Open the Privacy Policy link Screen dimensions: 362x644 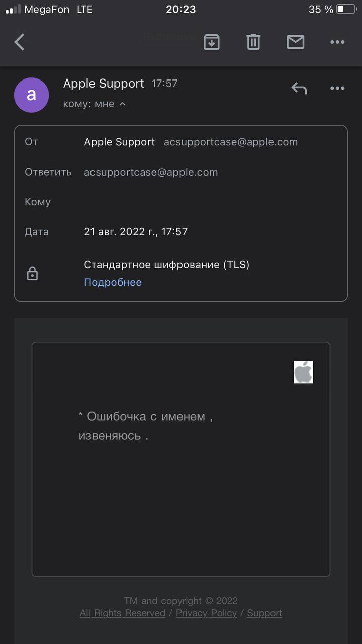206,613
